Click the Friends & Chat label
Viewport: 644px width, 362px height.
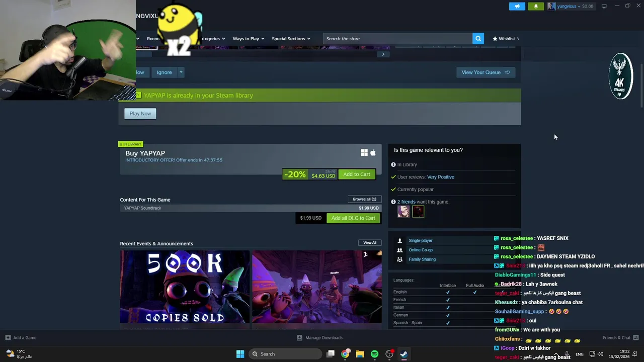pos(616,338)
